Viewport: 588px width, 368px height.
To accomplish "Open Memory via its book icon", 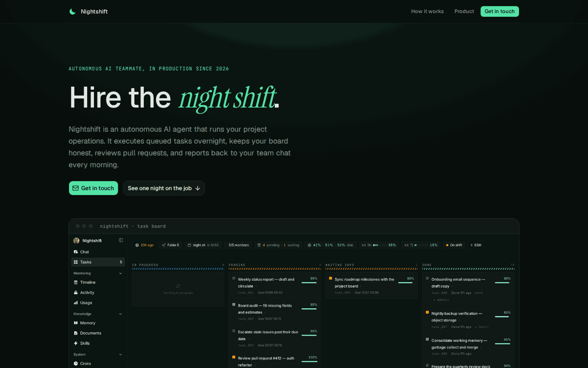I will 76,323.
